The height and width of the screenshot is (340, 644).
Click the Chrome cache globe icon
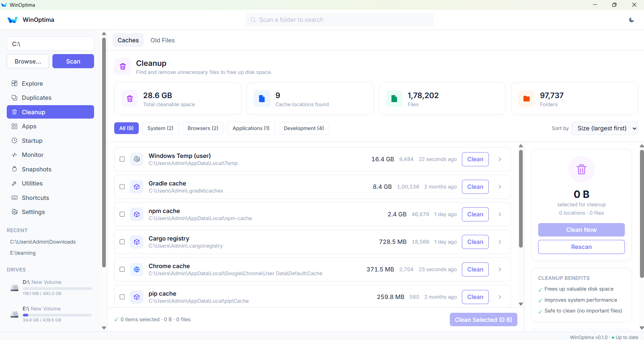[x=137, y=269]
